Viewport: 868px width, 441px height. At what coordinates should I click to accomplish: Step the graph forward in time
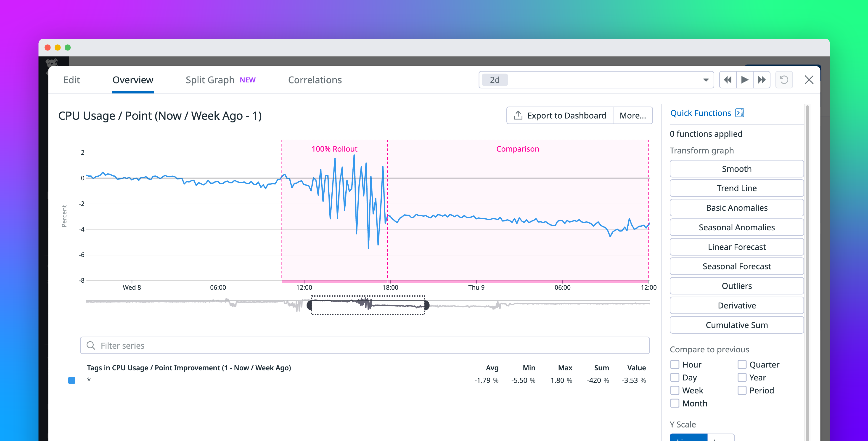(x=745, y=80)
